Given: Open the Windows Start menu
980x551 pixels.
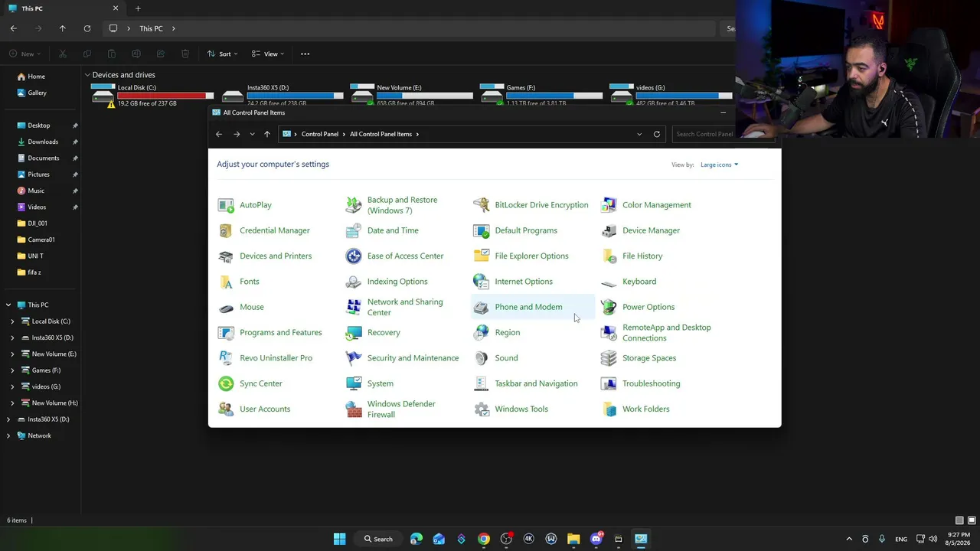Looking at the screenshot, I should [x=339, y=539].
